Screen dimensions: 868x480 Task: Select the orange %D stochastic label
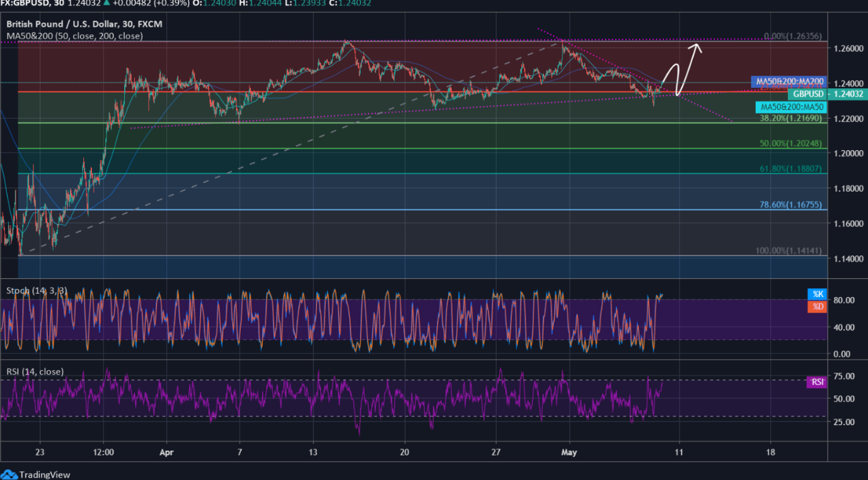pyautogui.click(x=818, y=307)
